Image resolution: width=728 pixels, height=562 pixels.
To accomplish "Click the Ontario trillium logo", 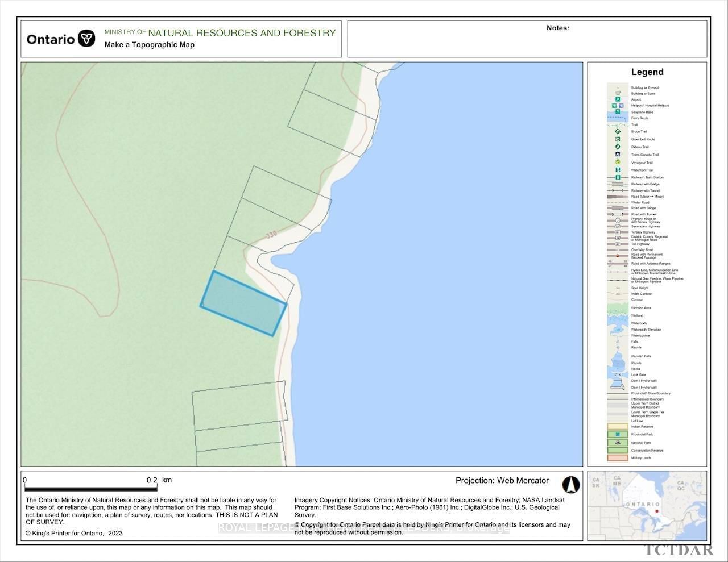I will (86, 39).
